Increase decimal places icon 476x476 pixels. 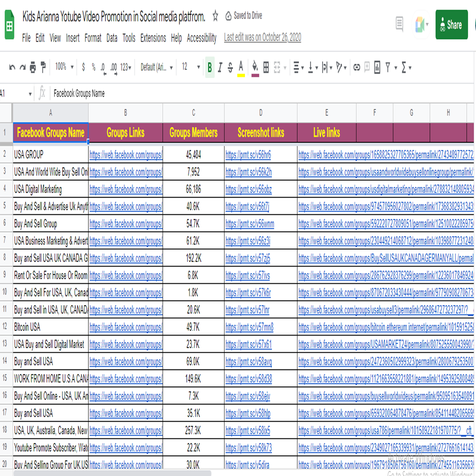click(x=113, y=68)
